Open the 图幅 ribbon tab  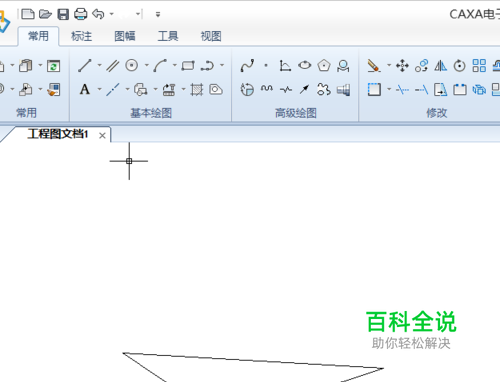[x=125, y=36]
